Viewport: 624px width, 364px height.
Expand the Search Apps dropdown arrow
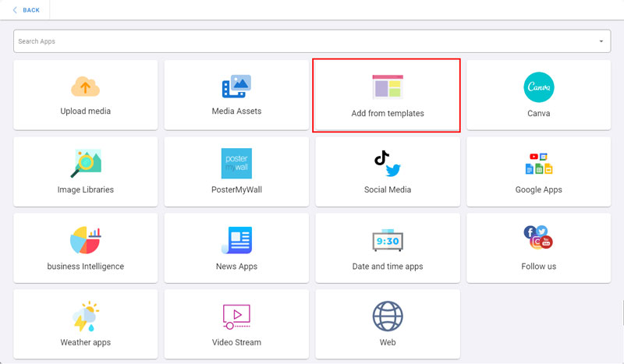(x=601, y=41)
